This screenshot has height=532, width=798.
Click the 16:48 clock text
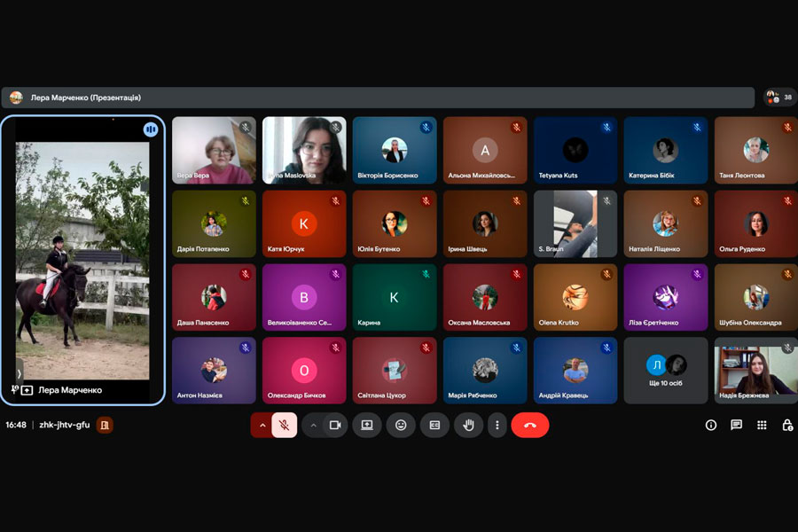(16, 425)
